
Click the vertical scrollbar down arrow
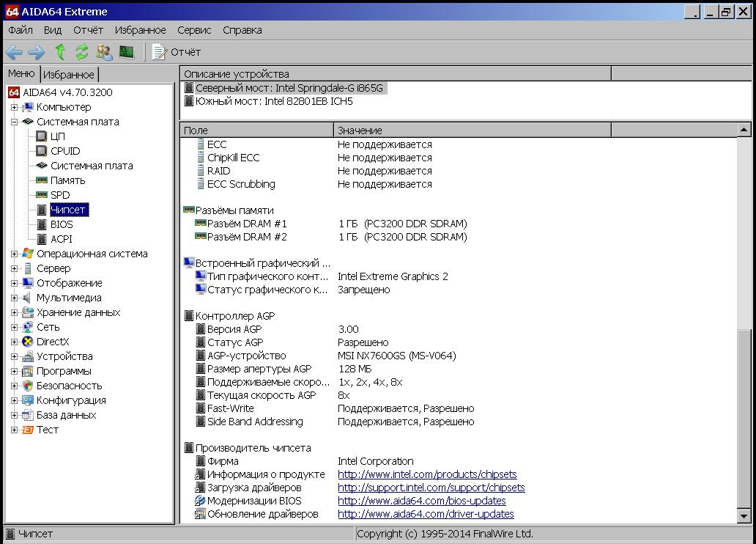(x=744, y=516)
